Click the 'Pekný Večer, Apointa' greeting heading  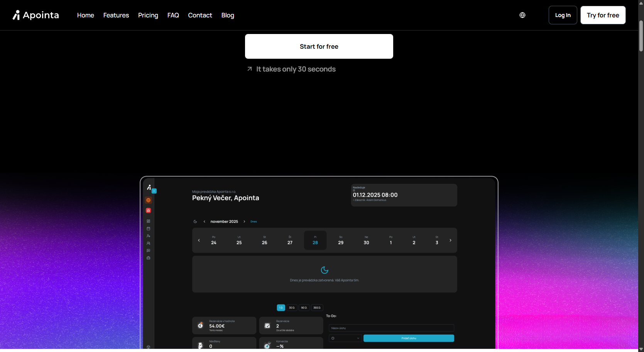pyautogui.click(x=226, y=198)
